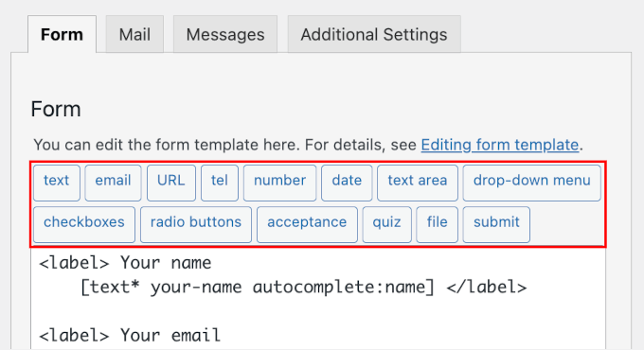Open the Additional Settings tab
The image size is (644, 350).
tap(374, 34)
